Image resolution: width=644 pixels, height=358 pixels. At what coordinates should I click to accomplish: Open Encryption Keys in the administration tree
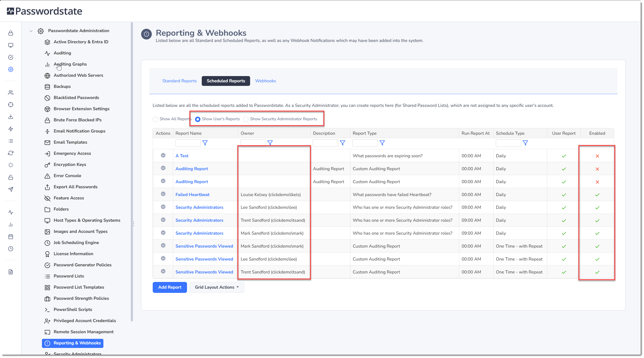[x=70, y=165]
